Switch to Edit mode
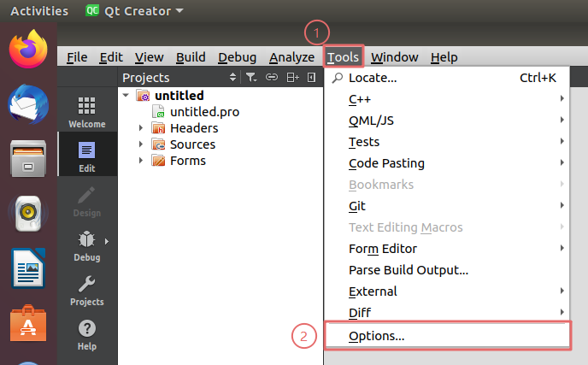This screenshot has width=588, height=365. tap(86, 156)
